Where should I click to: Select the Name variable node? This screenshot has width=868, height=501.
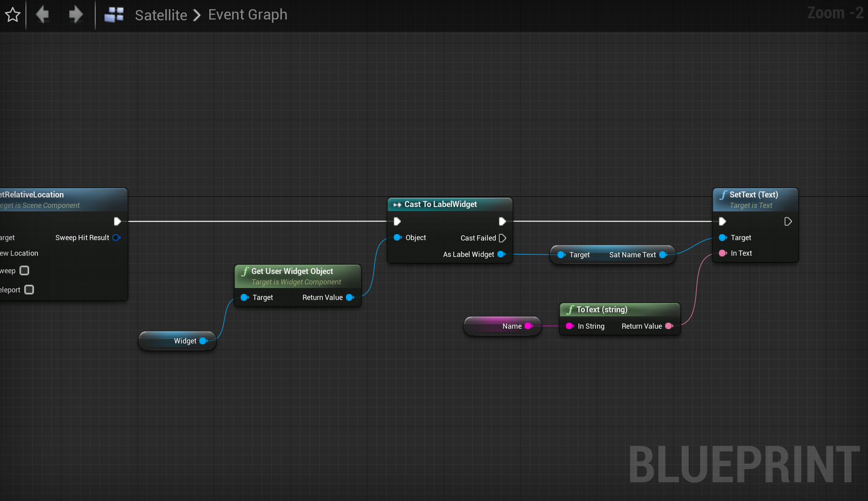pos(502,326)
